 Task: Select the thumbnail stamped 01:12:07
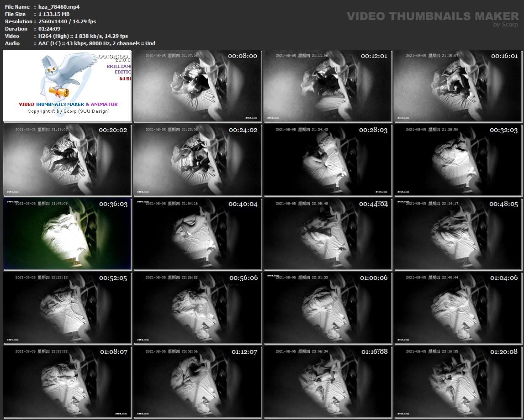click(x=197, y=382)
